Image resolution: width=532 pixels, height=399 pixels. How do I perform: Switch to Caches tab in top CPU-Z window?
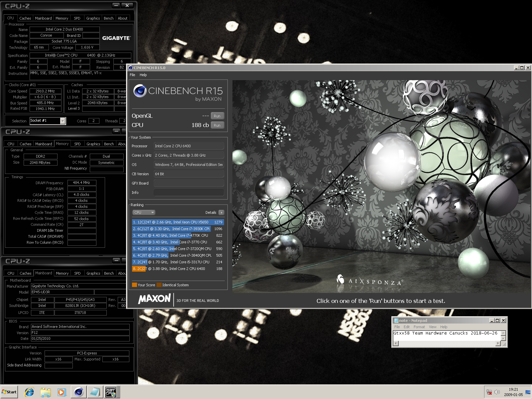[x=25, y=18]
